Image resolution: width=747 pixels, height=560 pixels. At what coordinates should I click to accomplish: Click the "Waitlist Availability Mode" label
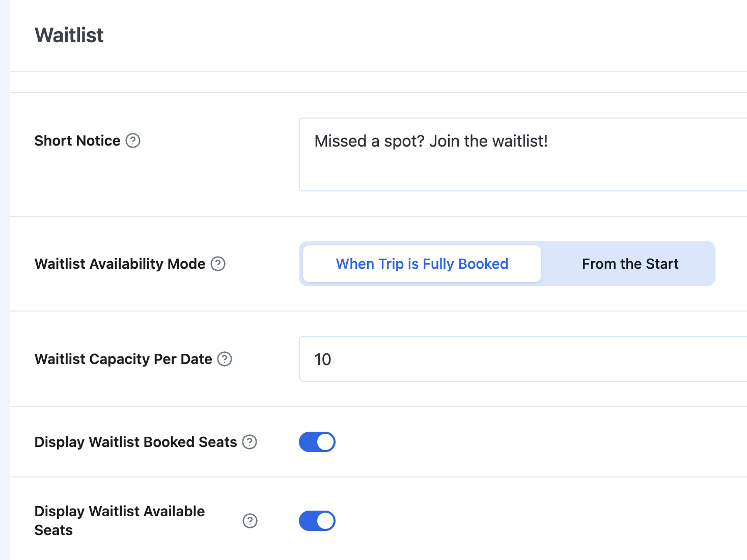(120, 264)
